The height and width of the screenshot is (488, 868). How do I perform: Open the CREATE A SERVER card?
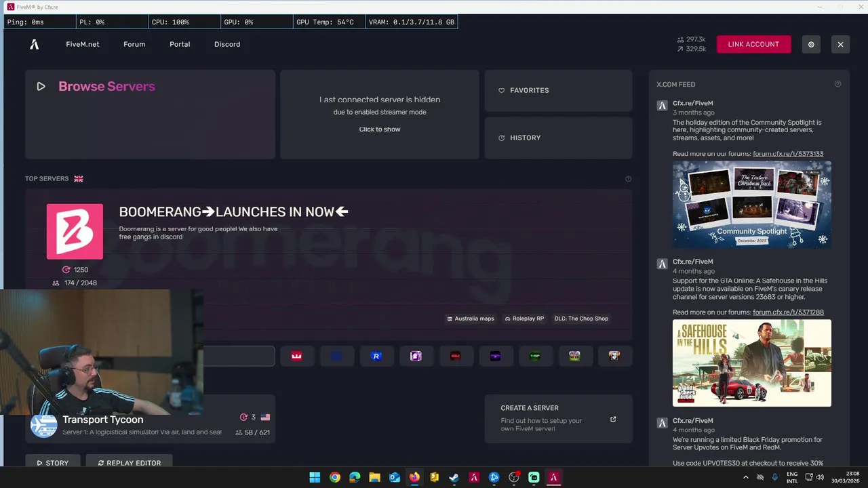point(558,419)
